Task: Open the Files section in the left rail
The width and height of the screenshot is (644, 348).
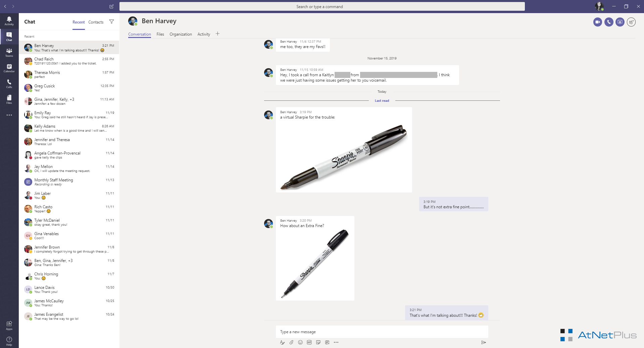Action: point(9,99)
